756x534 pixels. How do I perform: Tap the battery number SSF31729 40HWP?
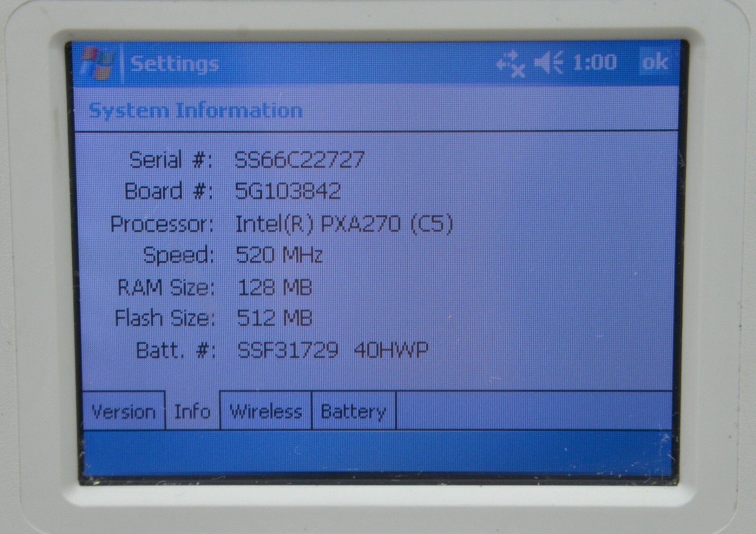pos(333,350)
